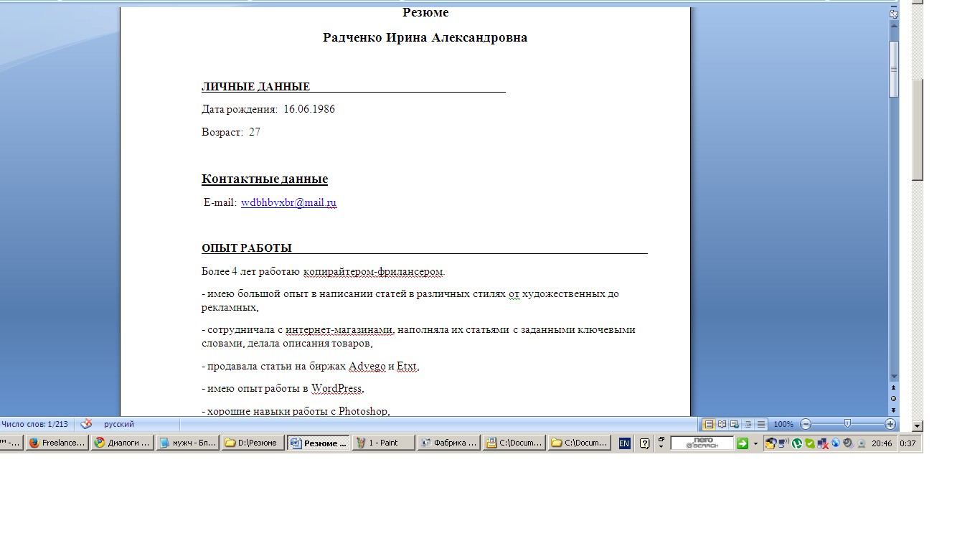Click the Word scrollbar up arrow

coord(894,25)
